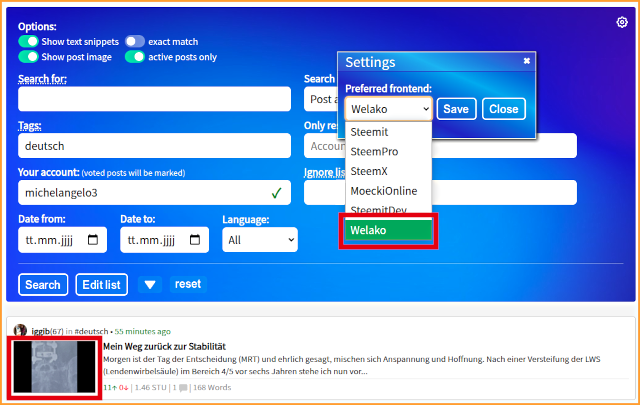Click the Your account field with michelangelo3

[154, 193]
